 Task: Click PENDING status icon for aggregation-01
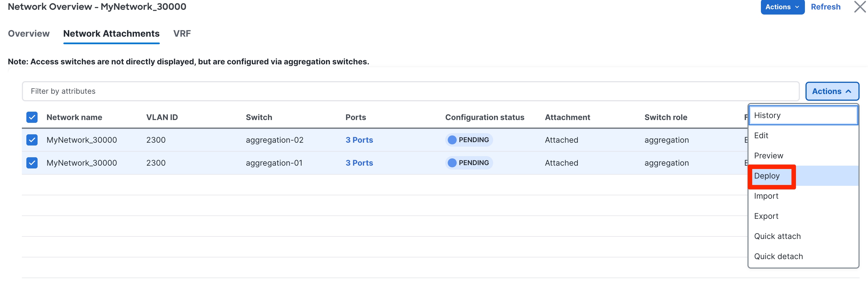click(x=452, y=163)
